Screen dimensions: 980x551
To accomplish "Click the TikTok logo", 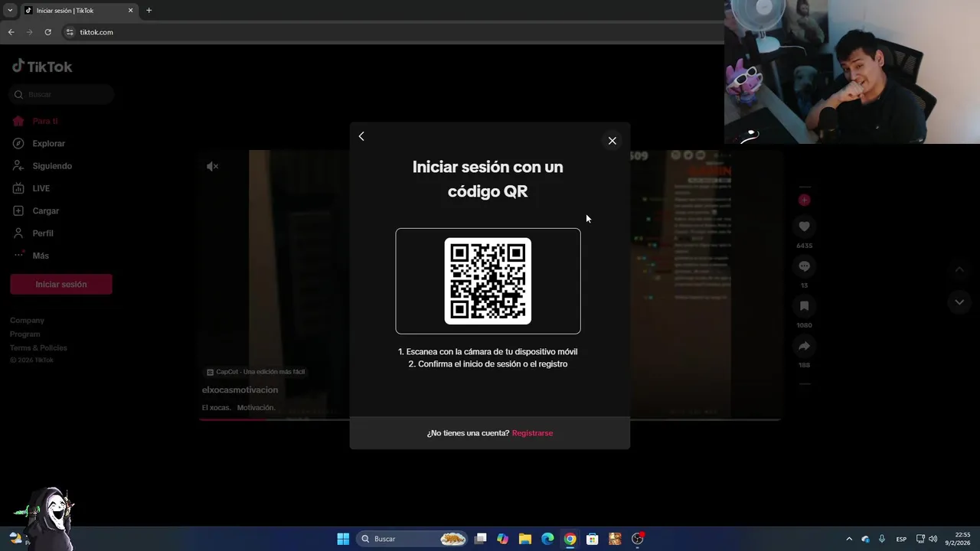I will (x=42, y=67).
